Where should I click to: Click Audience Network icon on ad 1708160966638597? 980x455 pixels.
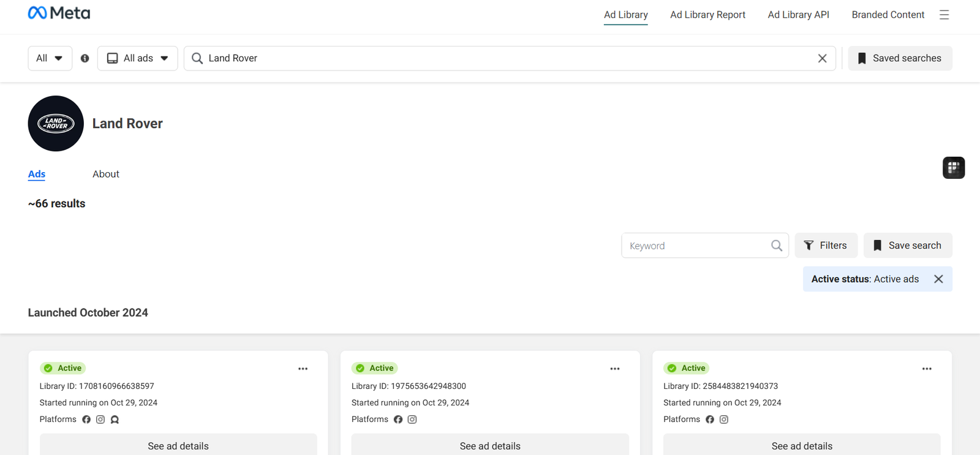click(x=115, y=419)
